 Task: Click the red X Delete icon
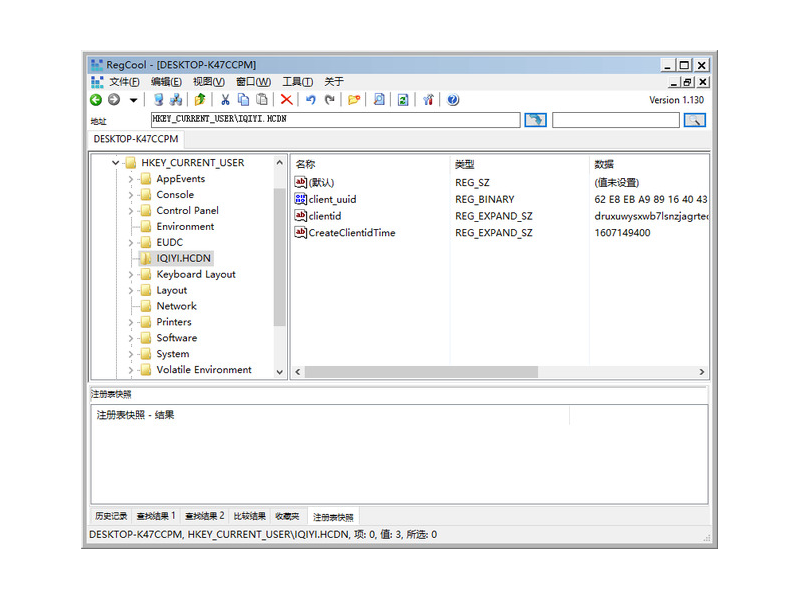[x=286, y=100]
